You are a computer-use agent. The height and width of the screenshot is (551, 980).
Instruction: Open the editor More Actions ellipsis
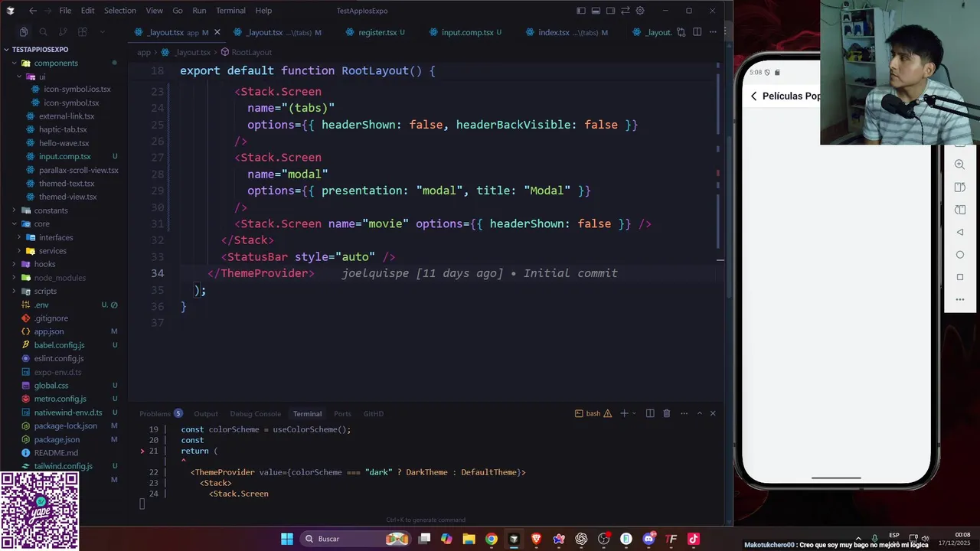[713, 32]
